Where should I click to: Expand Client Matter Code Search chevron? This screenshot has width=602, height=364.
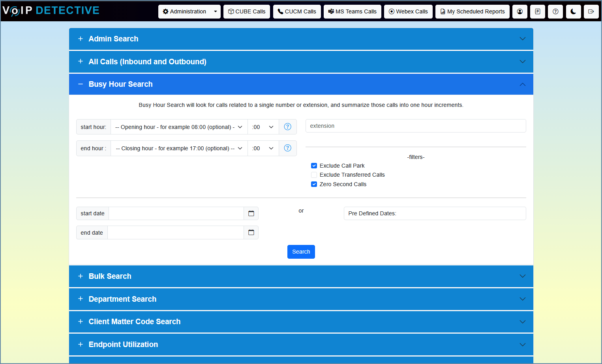click(523, 321)
